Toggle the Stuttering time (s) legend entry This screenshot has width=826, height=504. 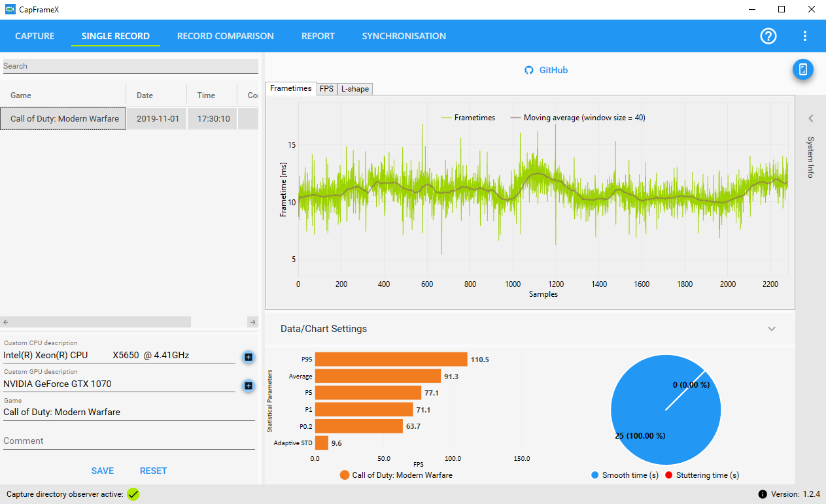pyautogui.click(x=702, y=475)
